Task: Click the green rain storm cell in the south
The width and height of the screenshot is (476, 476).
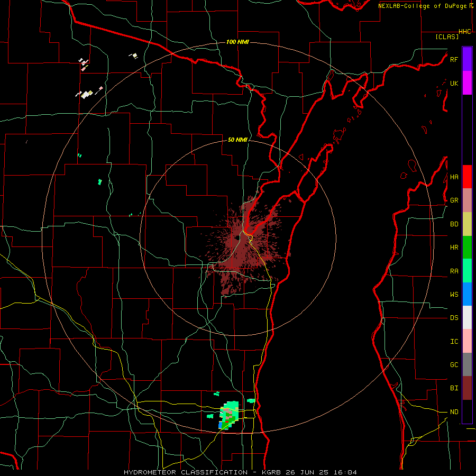Action: pyautogui.click(x=229, y=415)
